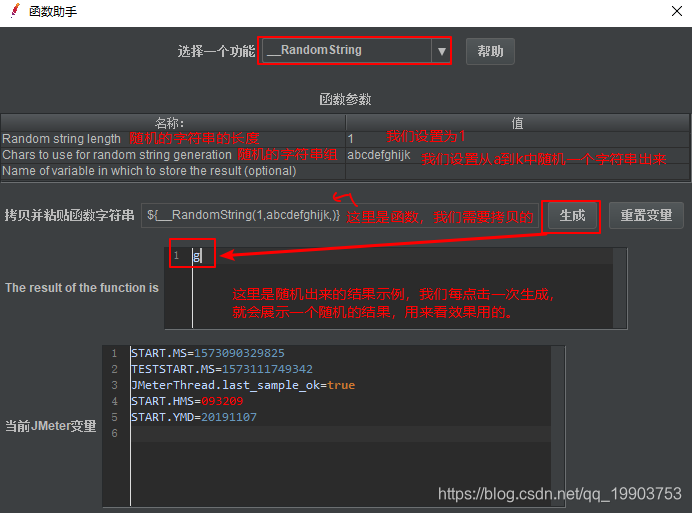Click the 名称 column header

(x=173, y=123)
